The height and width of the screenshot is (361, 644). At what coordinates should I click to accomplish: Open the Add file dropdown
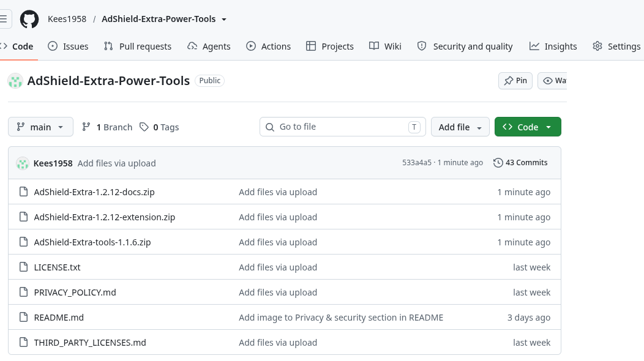pyautogui.click(x=460, y=127)
